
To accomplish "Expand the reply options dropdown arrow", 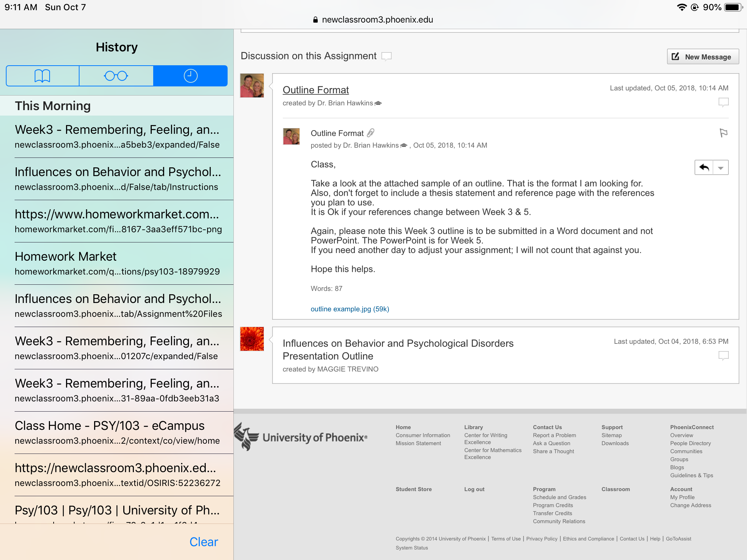I will coord(721,167).
